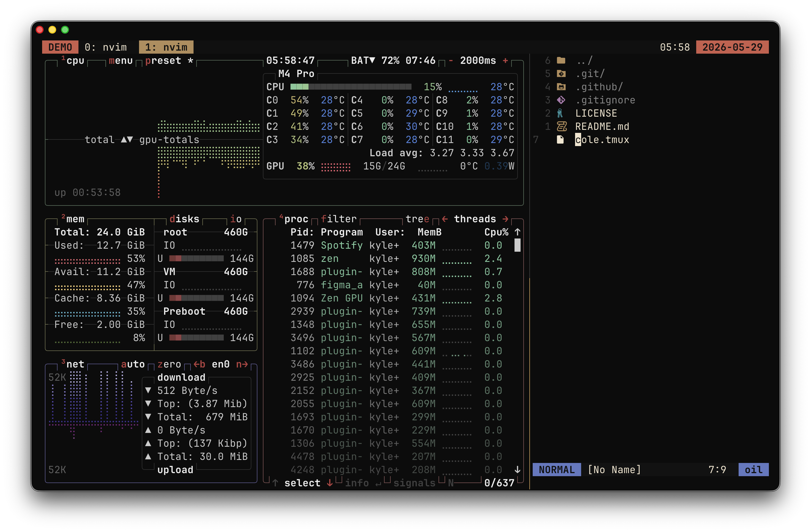The height and width of the screenshot is (532, 811).
Task: Click the .github folder icon
Action: point(561,87)
